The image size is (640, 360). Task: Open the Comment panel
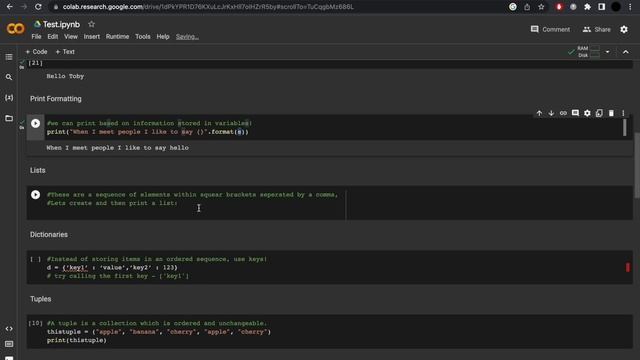(x=550, y=29)
